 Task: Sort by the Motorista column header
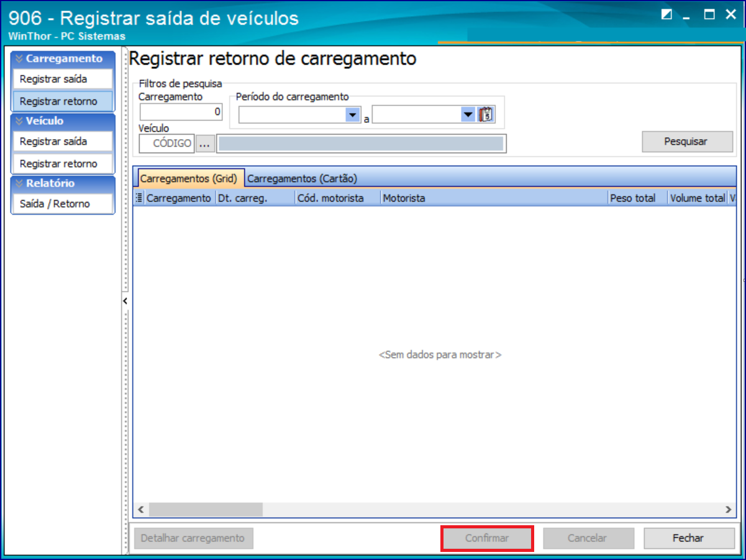493,198
